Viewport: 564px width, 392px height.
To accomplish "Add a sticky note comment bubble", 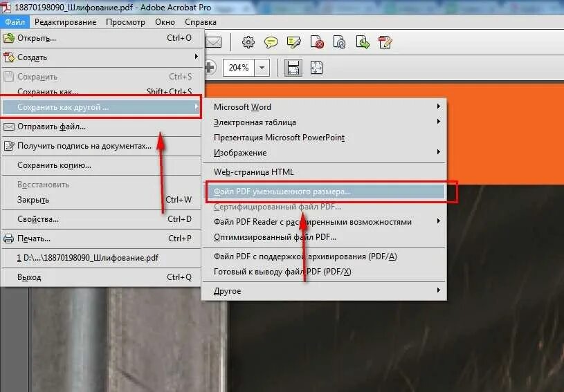I will (271, 42).
